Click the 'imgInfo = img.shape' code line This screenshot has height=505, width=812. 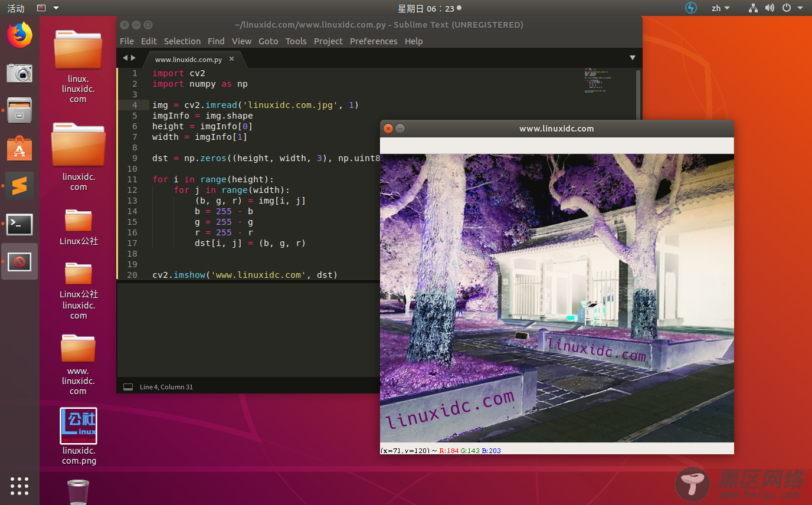(x=202, y=116)
